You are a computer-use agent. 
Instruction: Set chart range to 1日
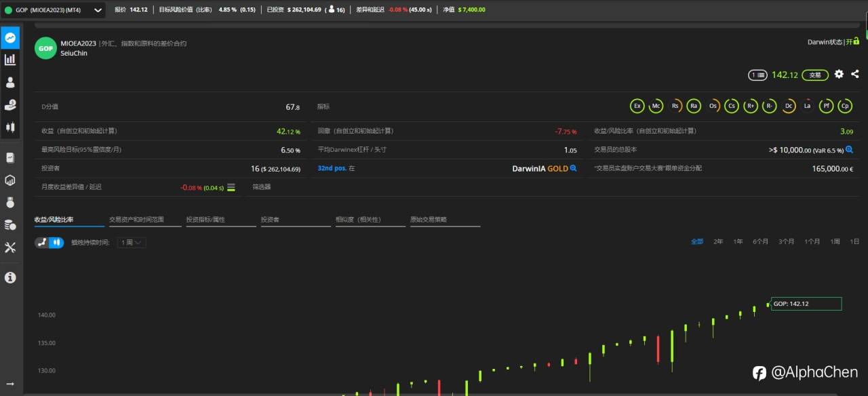pyautogui.click(x=855, y=241)
